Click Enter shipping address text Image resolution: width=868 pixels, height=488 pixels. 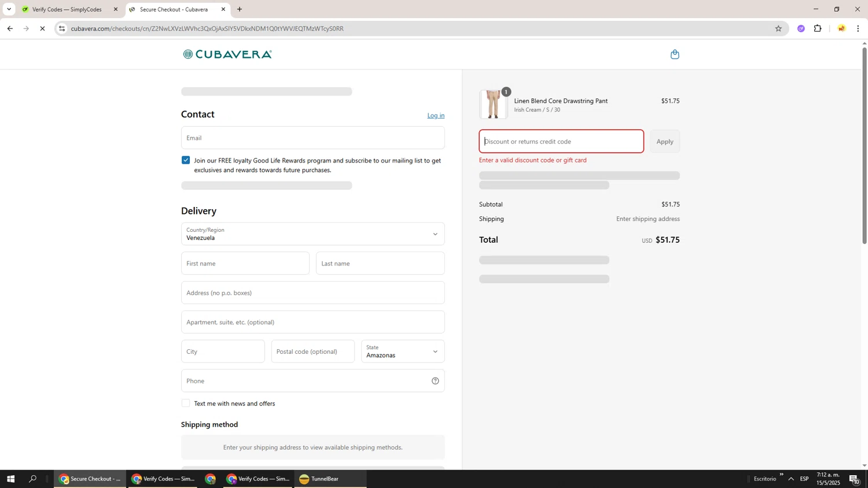648,219
